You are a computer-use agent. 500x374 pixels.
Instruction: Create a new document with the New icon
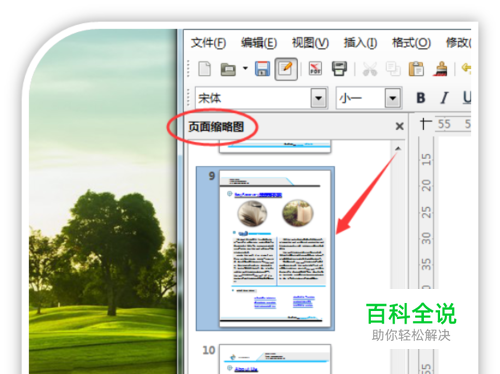[x=204, y=69]
